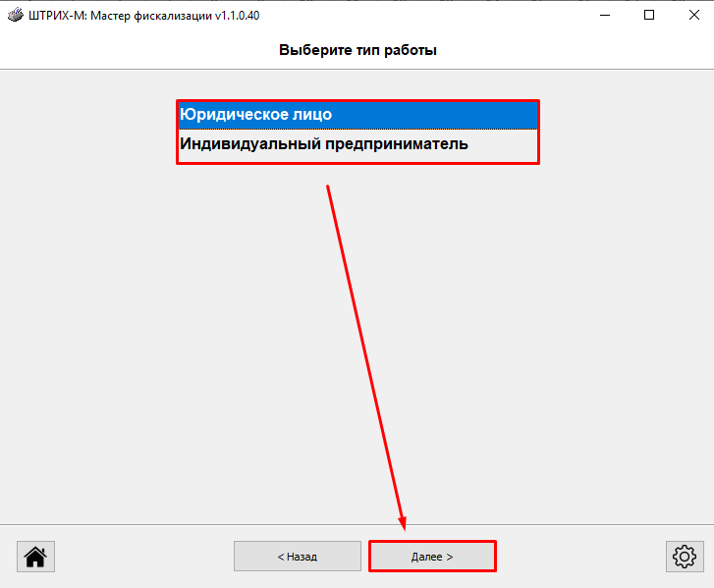Image resolution: width=714 pixels, height=588 pixels.
Task: Click the red arrow annotation shaft
Action: click(363, 353)
